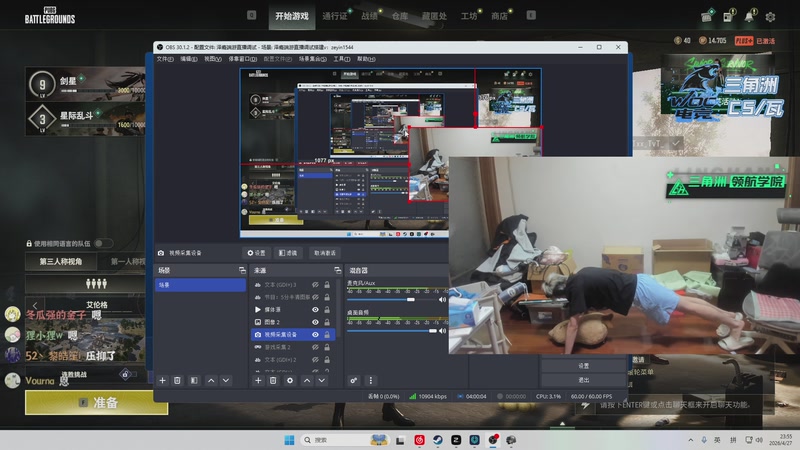Click 设置 button in source toolbar
This screenshot has width=800, height=450.
pos(256,253)
